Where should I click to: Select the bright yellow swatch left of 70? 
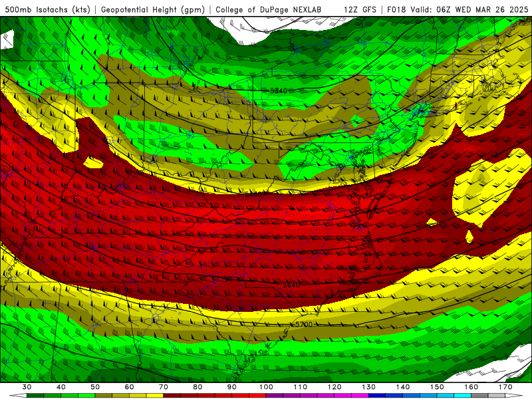coord(155,395)
